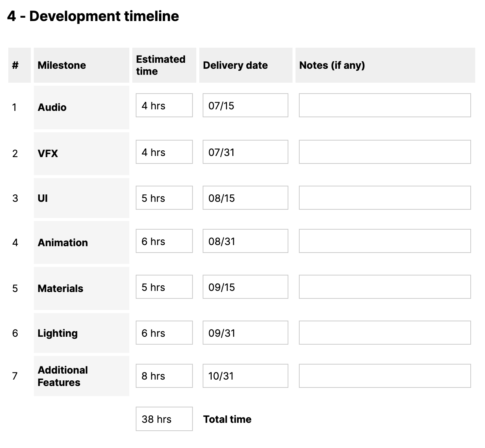The width and height of the screenshot is (485, 448).
Task: Click the Audio estimated time field
Action: pos(164,106)
